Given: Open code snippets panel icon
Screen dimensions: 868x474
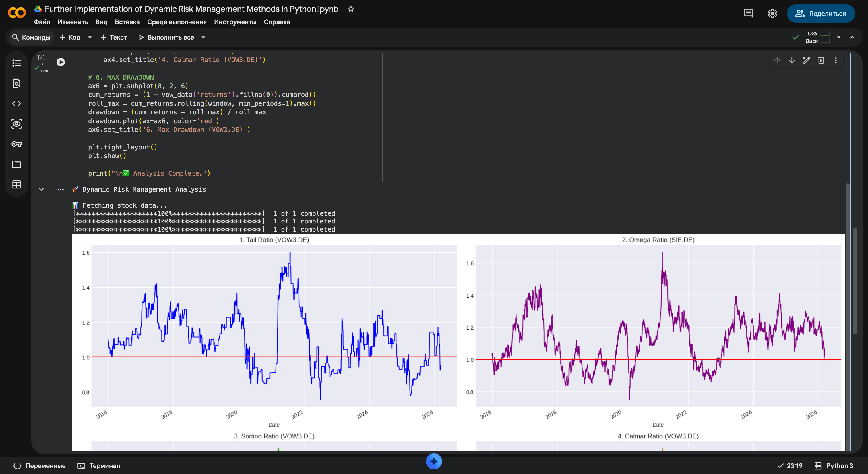Looking at the screenshot, I should tap(17, 103).
